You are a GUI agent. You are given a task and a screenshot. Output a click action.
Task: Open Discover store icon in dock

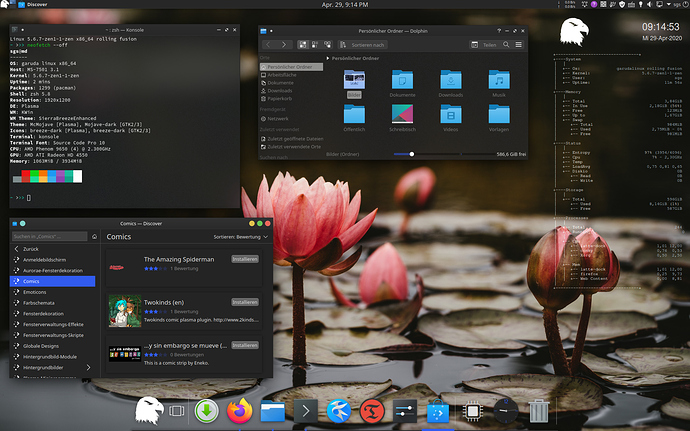click(x=438, y=411)
